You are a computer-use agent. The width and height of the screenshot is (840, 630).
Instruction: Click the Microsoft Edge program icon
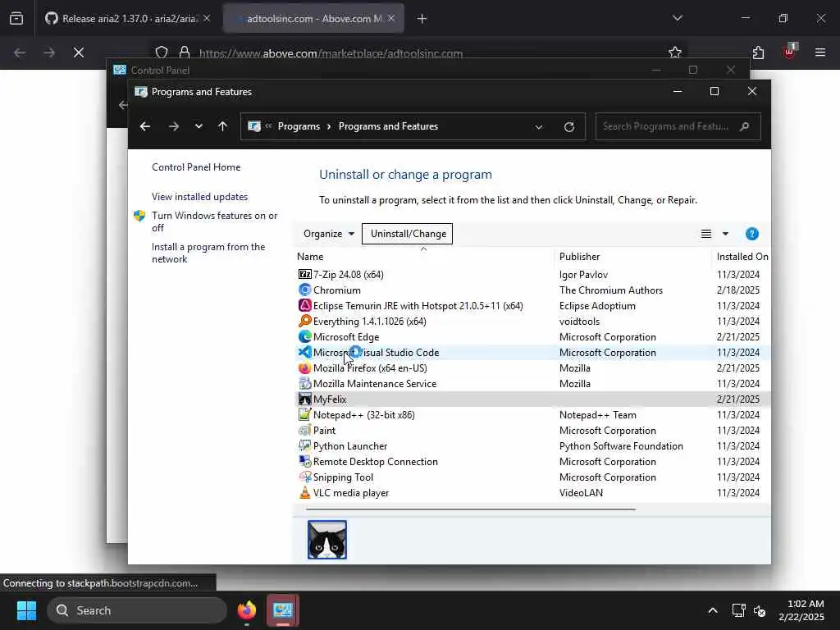305,336
